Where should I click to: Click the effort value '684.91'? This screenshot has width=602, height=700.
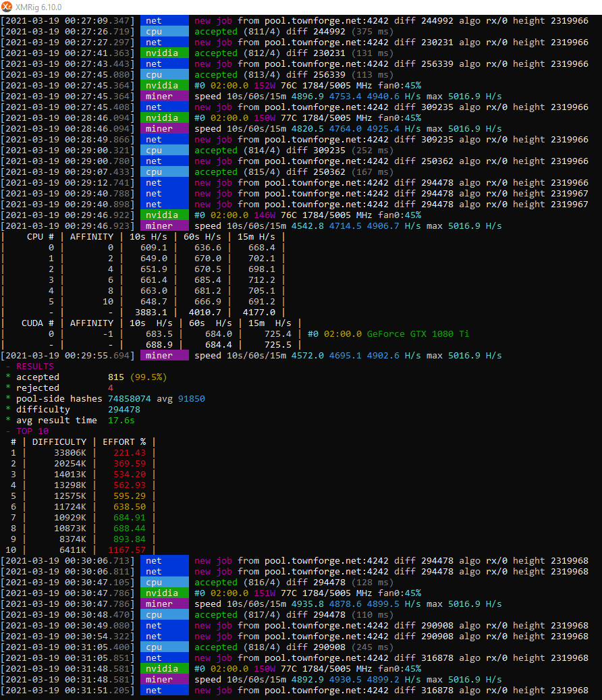[130, 518]
